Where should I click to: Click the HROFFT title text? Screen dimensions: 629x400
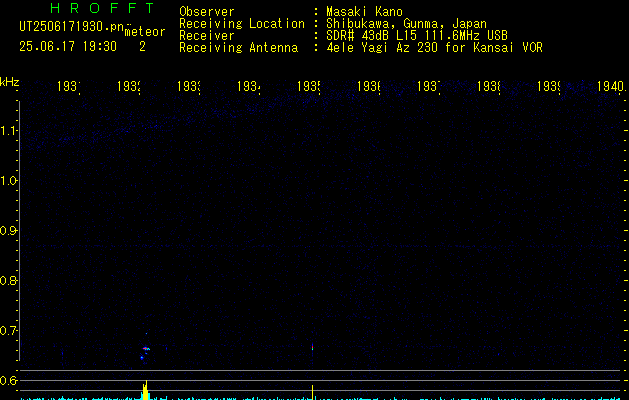click(102, 8)
